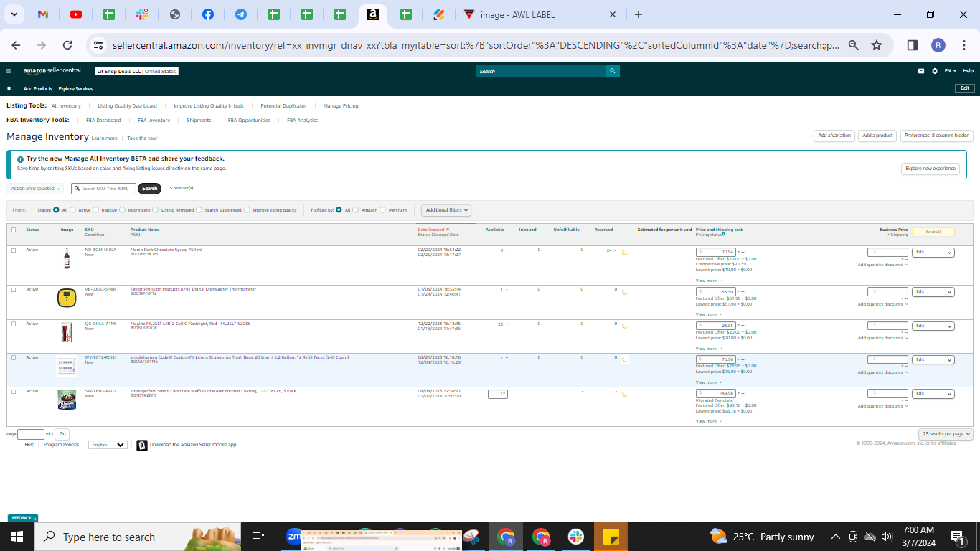This screenshot has height=551, width=980.
Task: Open the settings gear icon
Action: (x=935, y=71)
